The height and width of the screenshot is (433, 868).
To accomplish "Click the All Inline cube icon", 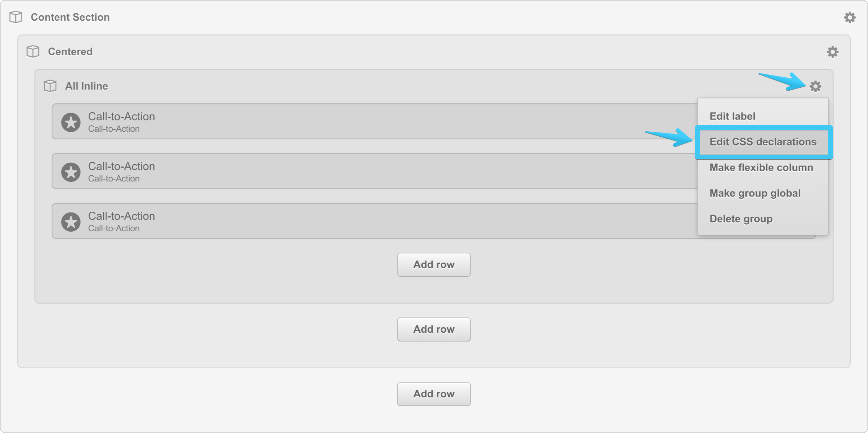I will (50, 86).
